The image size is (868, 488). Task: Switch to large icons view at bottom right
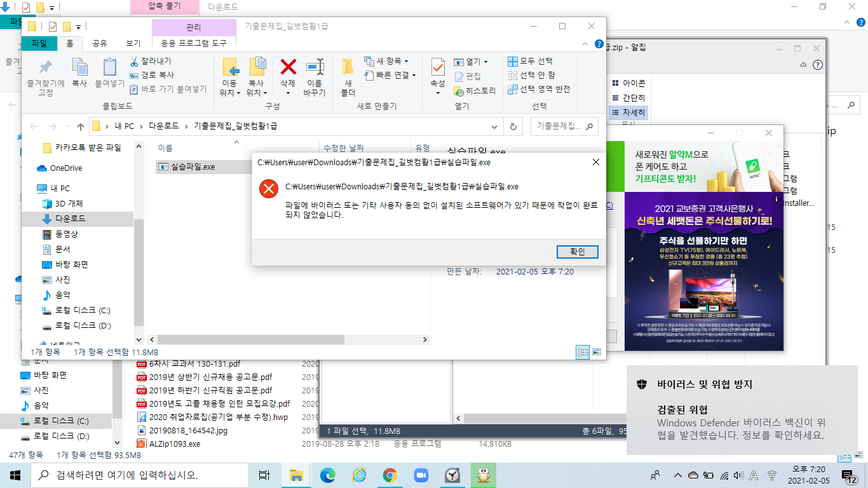pyautogui.click(x=597, y=351)
